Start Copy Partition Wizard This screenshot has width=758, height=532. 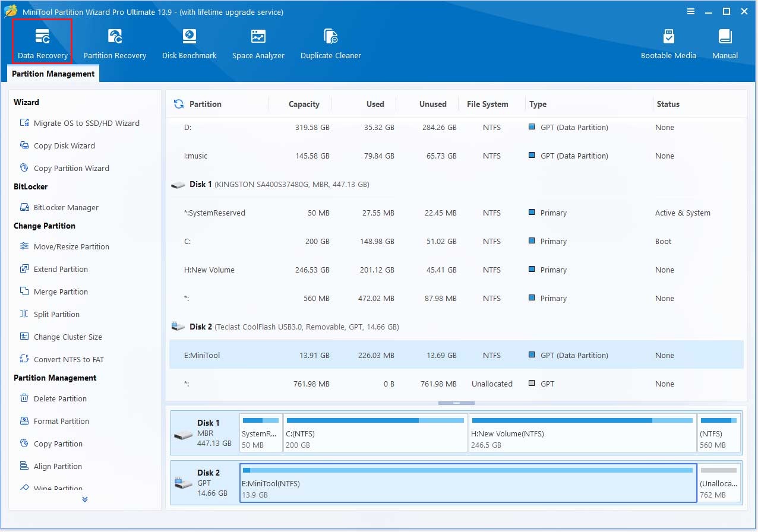(x=64, y=168)
